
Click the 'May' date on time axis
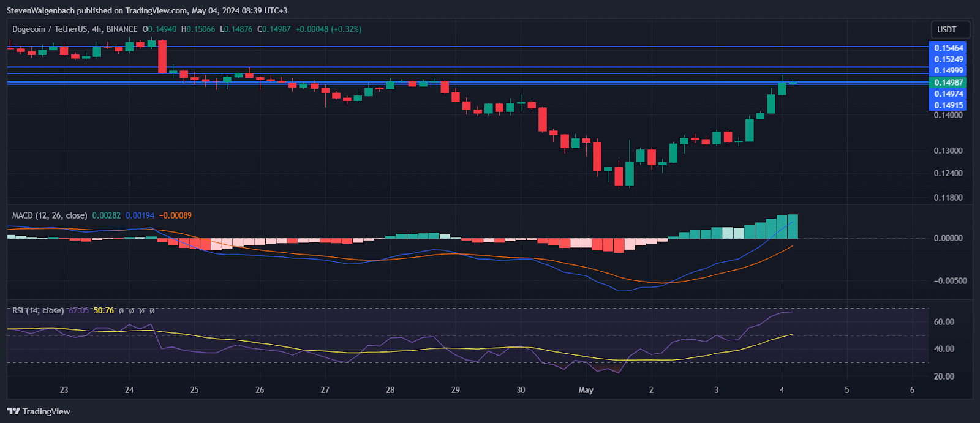586,390
